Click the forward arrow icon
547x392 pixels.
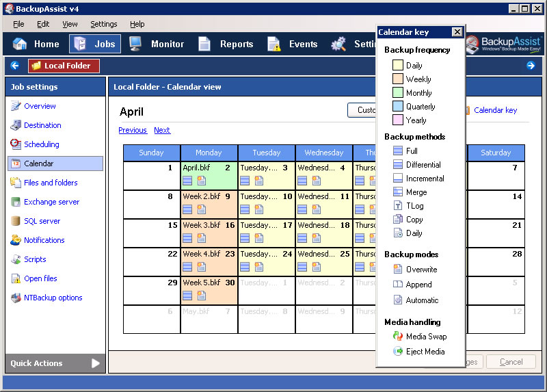[x=531, y=65]
